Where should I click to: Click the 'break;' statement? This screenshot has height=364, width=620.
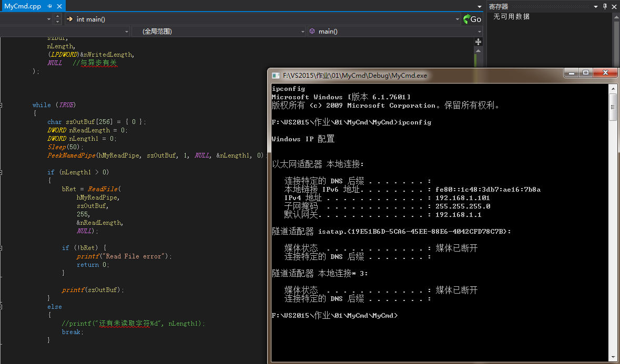pyautogui.click(x=73, y=332)
